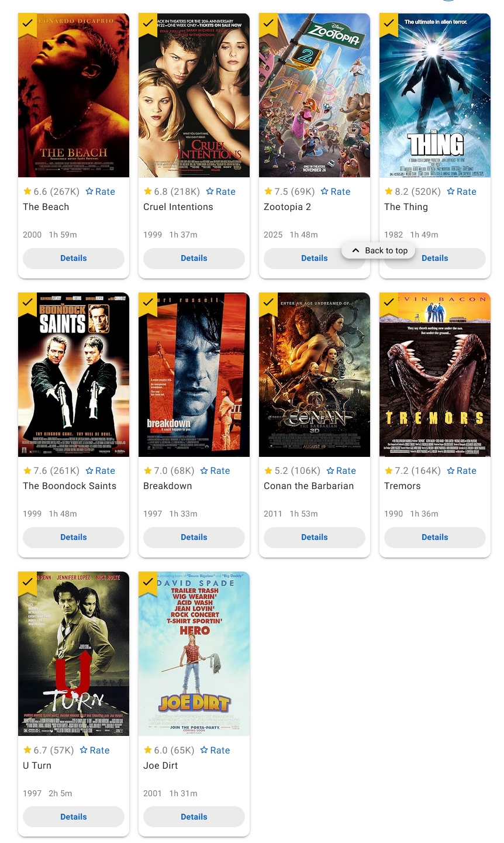
Task: Open the U Turn poster image
Action: pyautogui.click(x=74, y=653)
